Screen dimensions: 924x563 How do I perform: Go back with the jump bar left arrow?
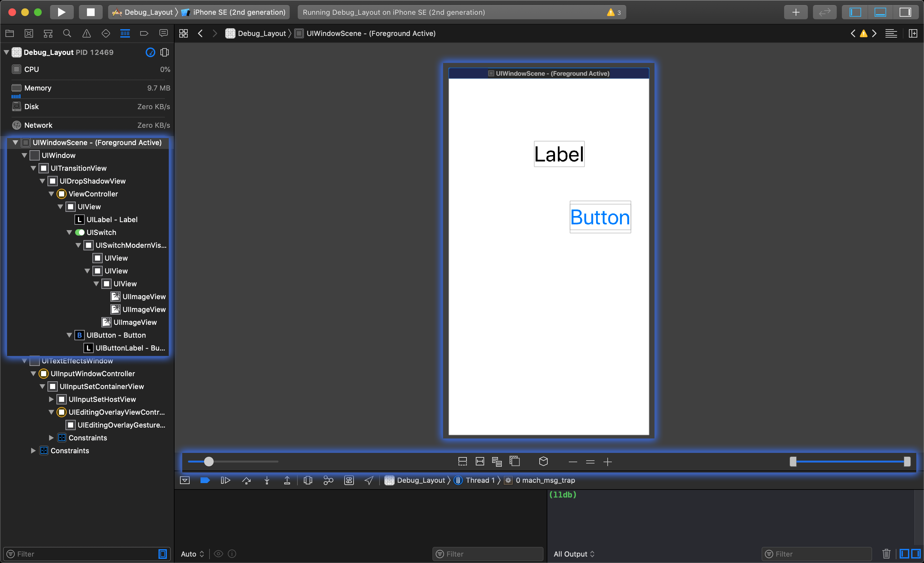200,33
